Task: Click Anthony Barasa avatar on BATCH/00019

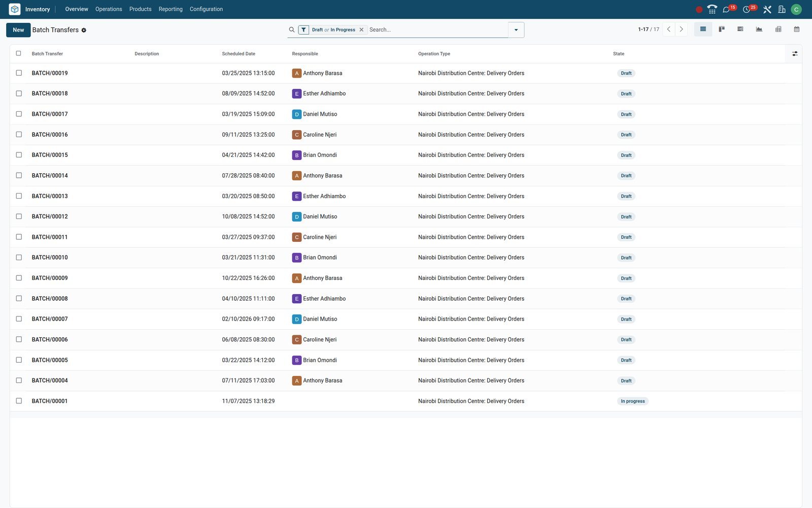Action: click(297, 73)
